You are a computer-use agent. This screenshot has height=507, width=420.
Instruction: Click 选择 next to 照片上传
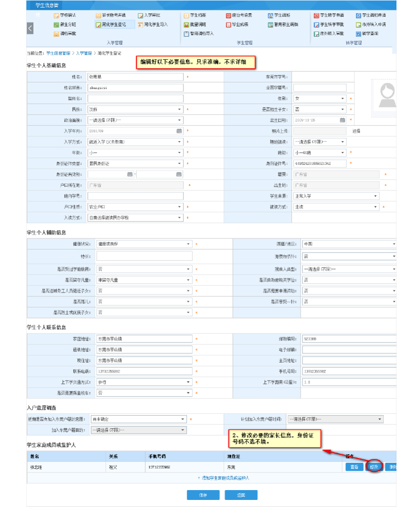click(357, 131)
